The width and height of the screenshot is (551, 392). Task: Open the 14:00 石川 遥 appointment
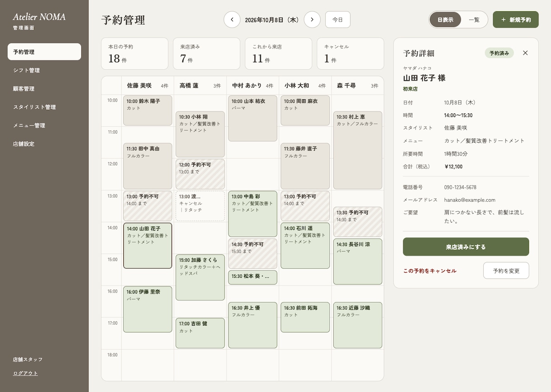305,246
